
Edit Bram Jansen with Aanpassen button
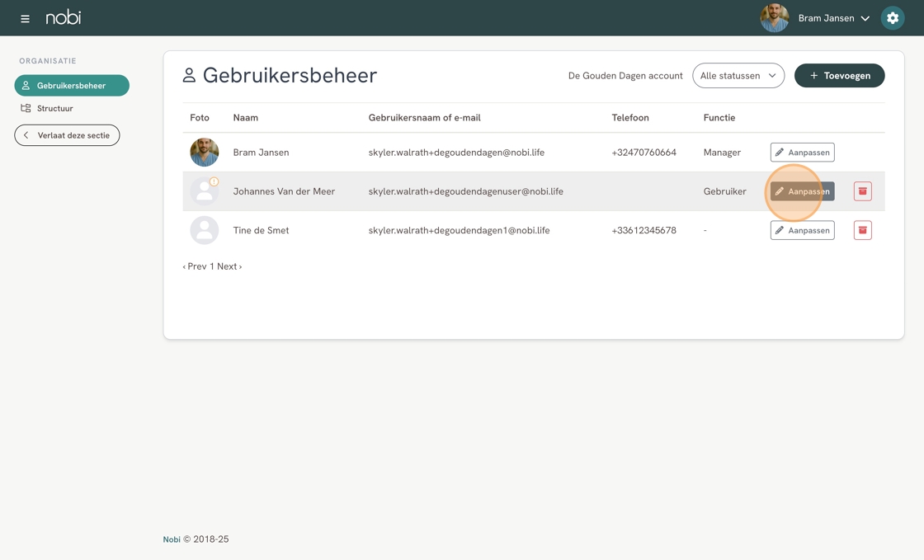click(x=802, y=153)
